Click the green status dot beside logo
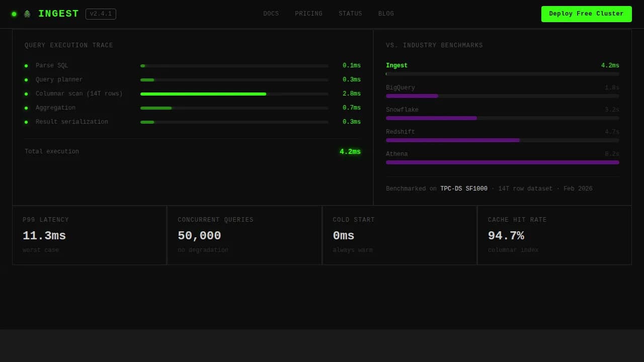 click(x=14, y=14)
